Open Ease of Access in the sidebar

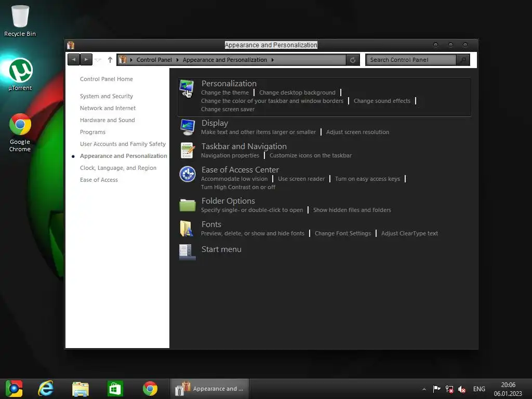point(99,180)
